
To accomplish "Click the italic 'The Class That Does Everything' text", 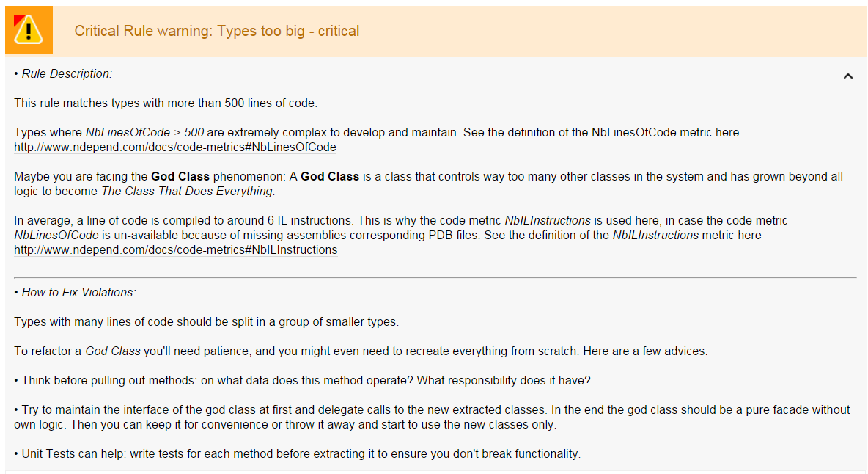I will pyautogui.click(x=186, y=192).
